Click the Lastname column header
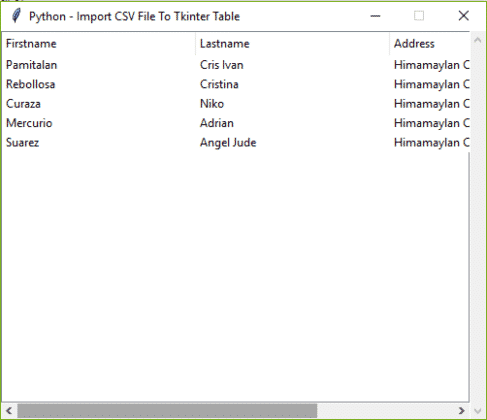This screenshot has width=487, height=420. coord(292,44)
